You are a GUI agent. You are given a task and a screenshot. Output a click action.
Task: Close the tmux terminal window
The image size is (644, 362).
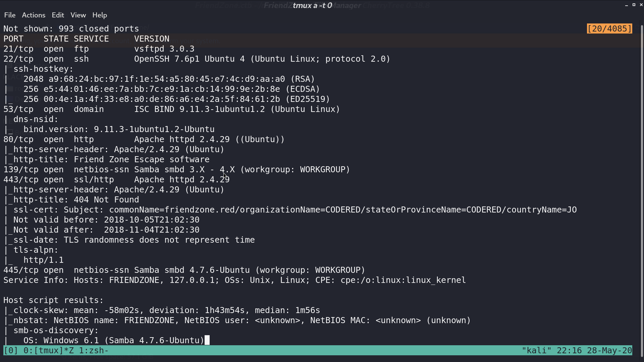pyautogui.click(x=641, y=5)
